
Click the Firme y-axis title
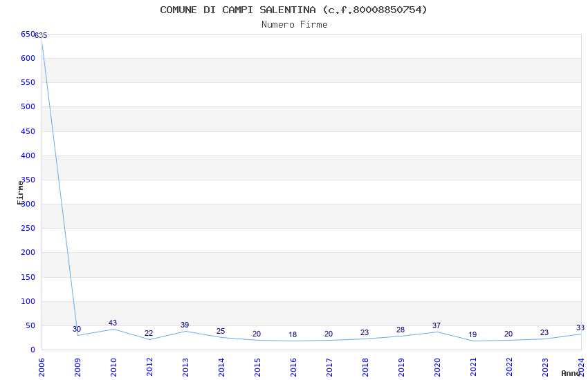tap(20, 193)
